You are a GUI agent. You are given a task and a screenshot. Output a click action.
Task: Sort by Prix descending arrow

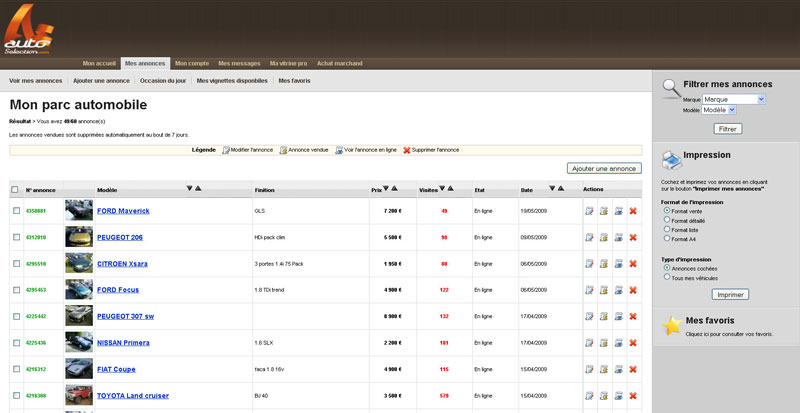386,188
